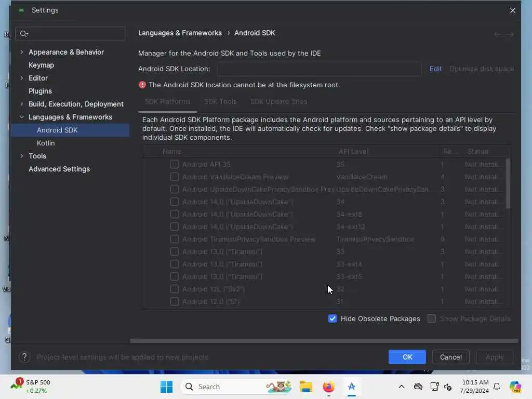This screenshot has height=399, width=532.
Task: Click the OK button
Action: (x=407, y=357)
